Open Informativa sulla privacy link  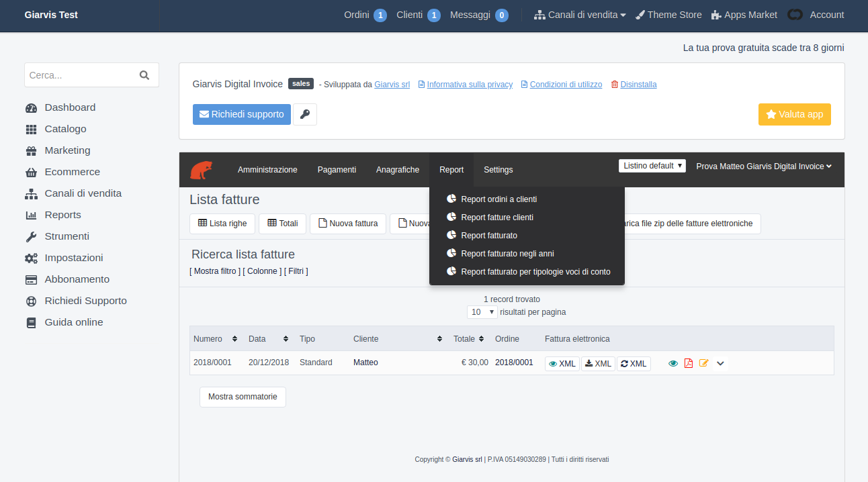pos(466,85)
